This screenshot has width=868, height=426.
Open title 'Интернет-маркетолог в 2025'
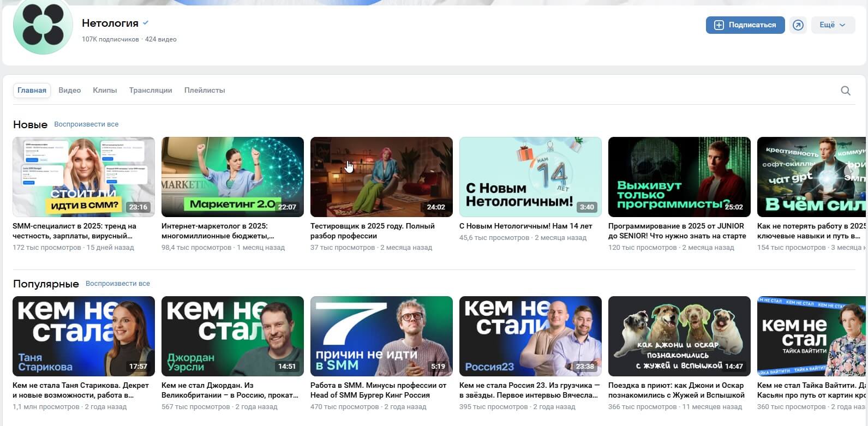coord(218,231)
